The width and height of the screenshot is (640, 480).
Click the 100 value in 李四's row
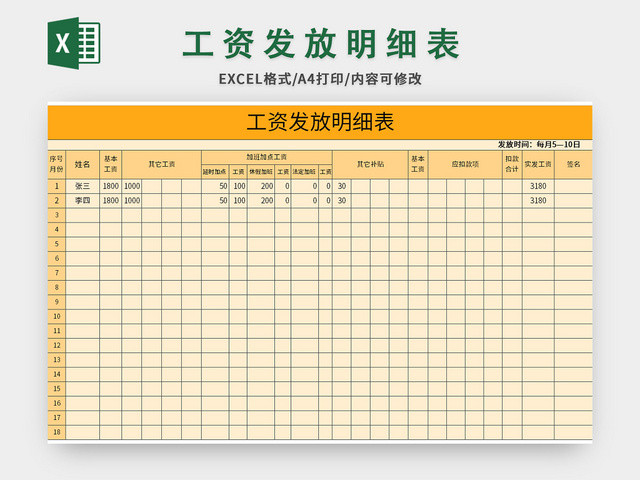coord(238,200)
